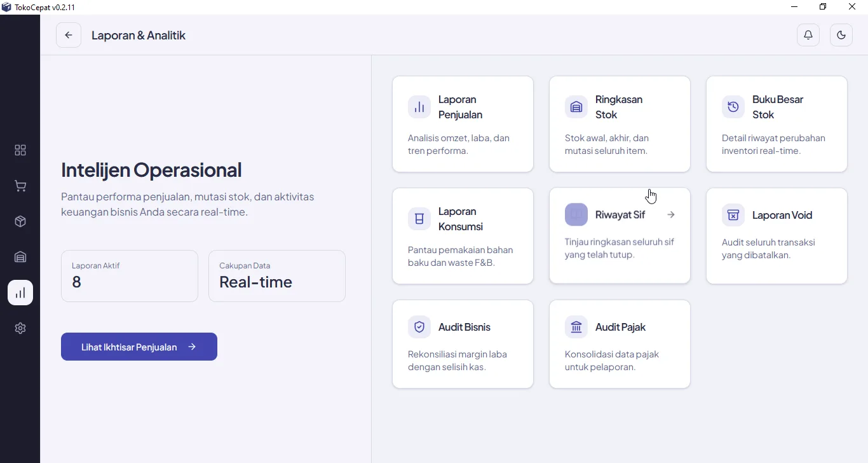
Task: Click the Riwayat Sif card icon
Action: point(576,214)
